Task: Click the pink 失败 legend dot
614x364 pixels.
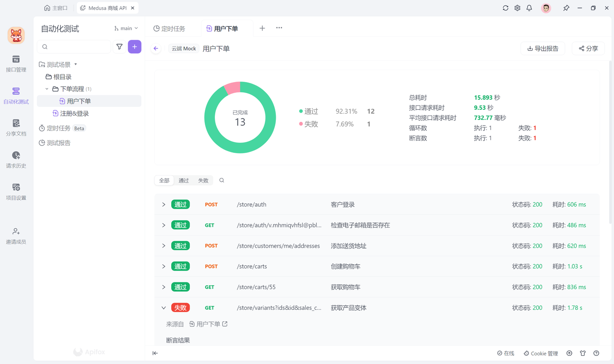Action: coord(301,124)
